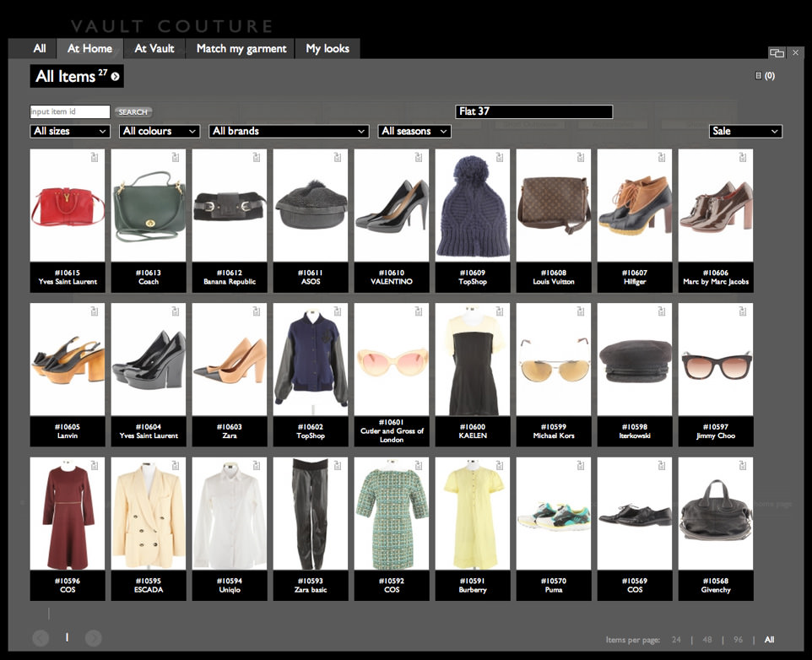
Task: Click list icon on Yves Saint Laurent #10604 card
Action: [176, 311]
